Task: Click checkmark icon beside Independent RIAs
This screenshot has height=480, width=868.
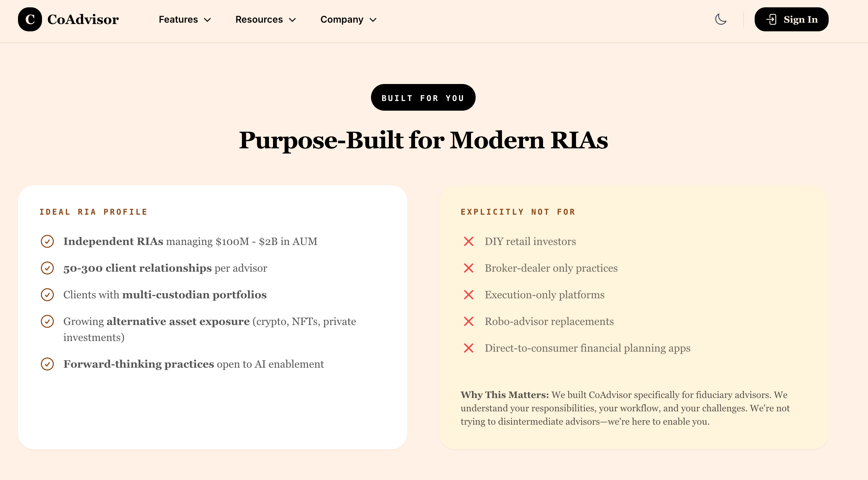Action: point(47,242)
